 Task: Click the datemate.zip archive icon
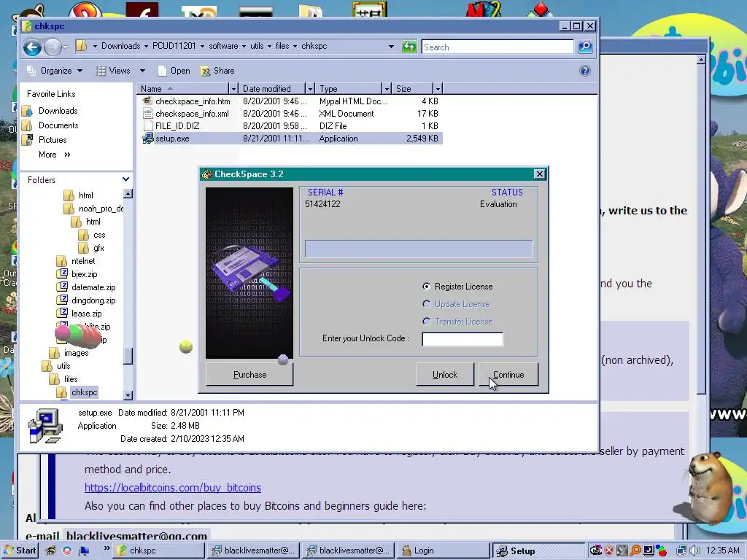[62, 287]
